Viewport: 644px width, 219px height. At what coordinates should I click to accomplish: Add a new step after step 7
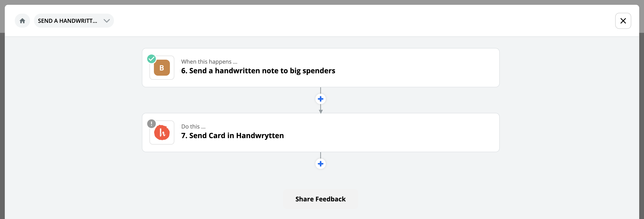click(x=320, y=164)
